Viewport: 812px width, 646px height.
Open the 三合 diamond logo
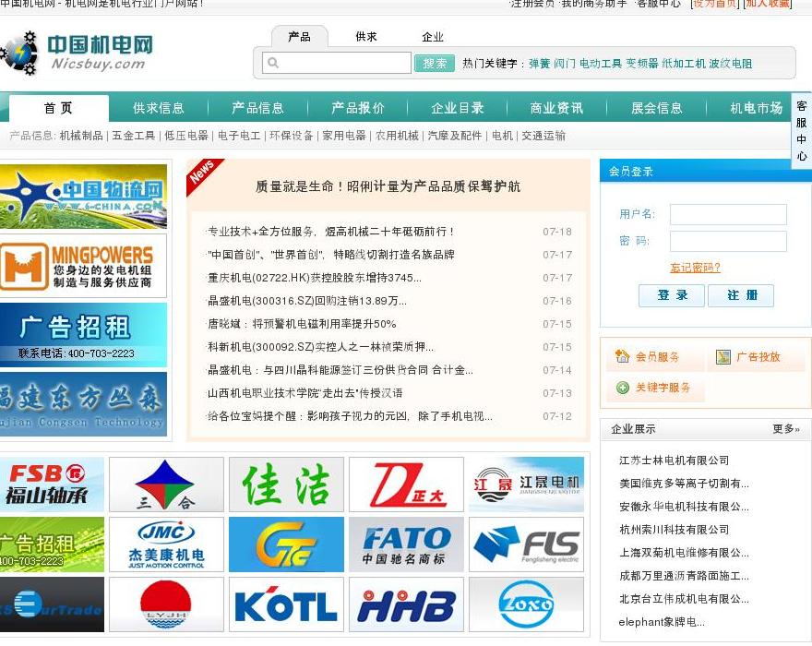point(166,484)
